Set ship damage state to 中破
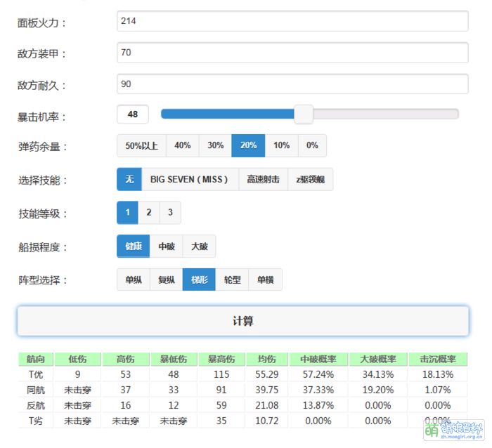Viewport: 492px width, 448px height. click(x=167, y=246)
